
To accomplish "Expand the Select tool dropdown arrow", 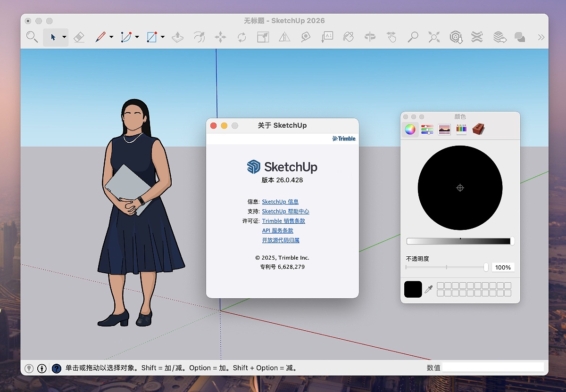I will [x=64, y=37].
